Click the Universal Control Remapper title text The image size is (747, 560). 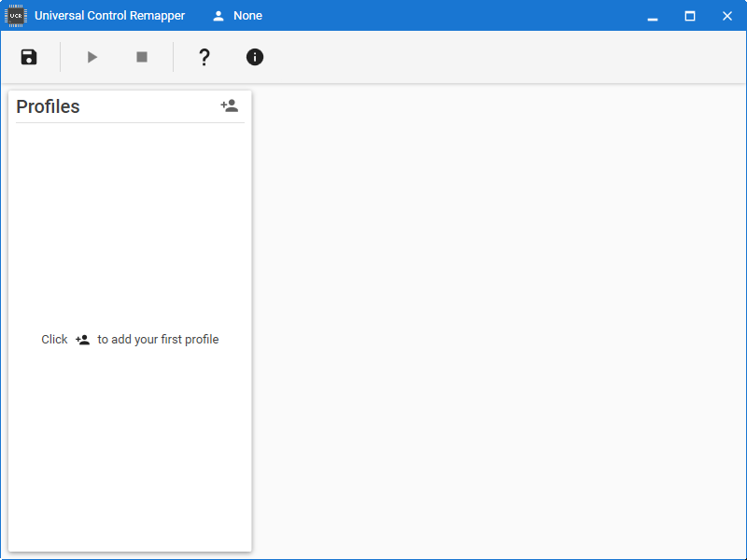tap(109, 16)
